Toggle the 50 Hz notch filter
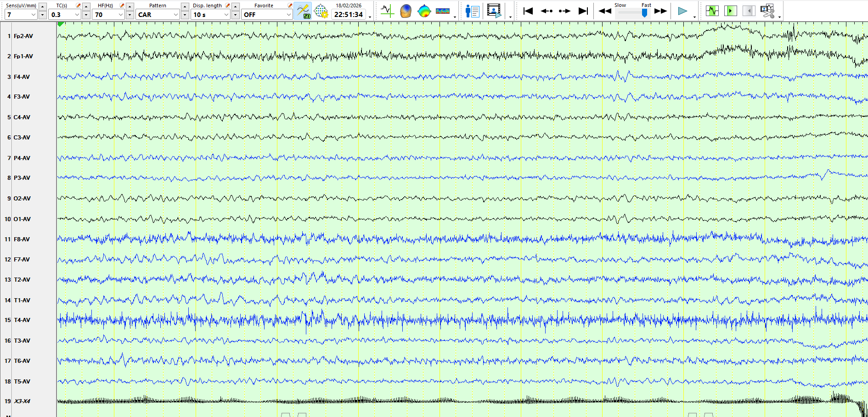Viewport: 868px width, 417px height. coord(303,11)
